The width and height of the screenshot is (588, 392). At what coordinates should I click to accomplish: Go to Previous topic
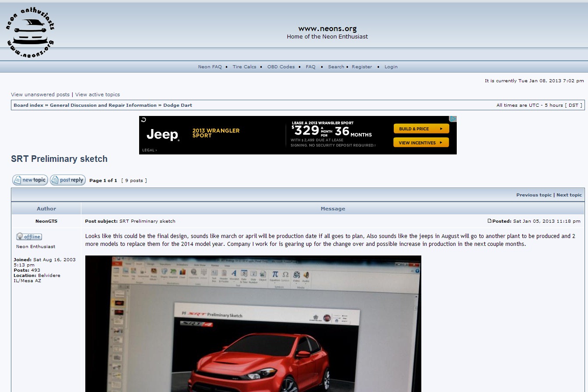pos(534,195)
